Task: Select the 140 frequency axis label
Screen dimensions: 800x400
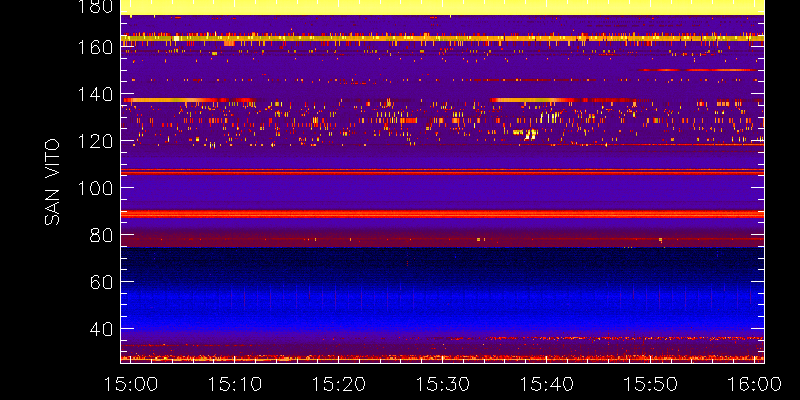Action: tap(94, 94)
